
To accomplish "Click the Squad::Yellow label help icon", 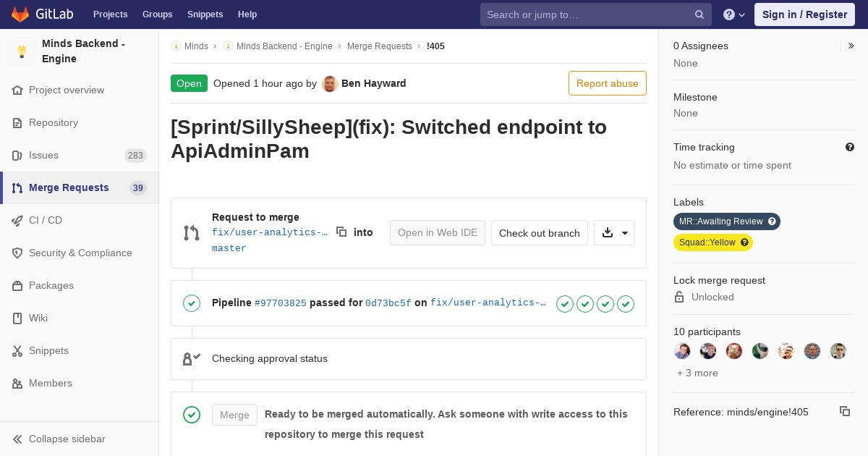I will point(744,242).
